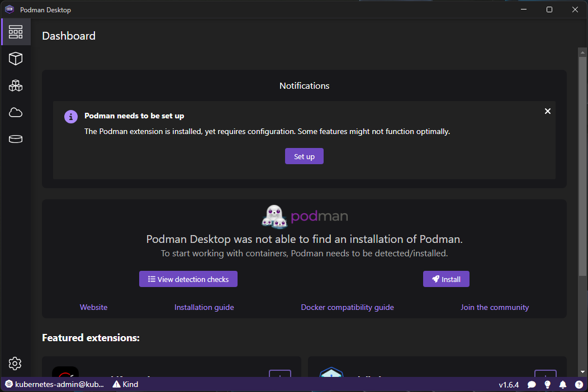Click the Podman Desktop title bar logo
588x392 pixels.
[10, 9]
